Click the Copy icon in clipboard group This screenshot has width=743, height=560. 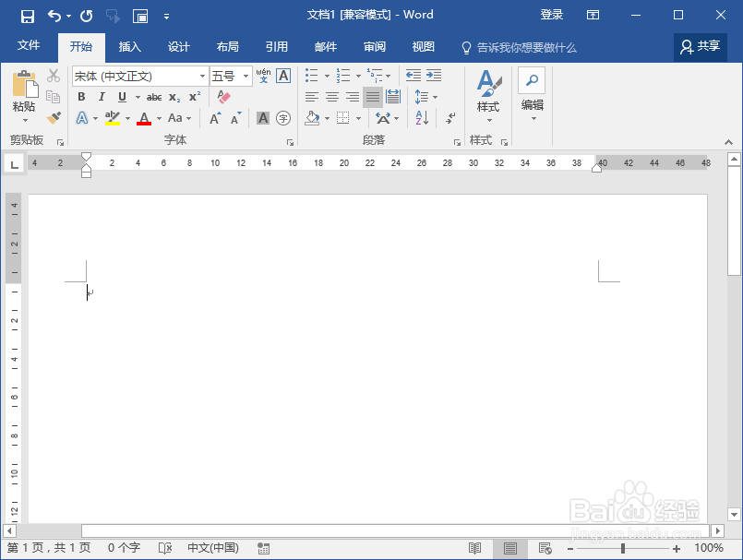(52, 95)
